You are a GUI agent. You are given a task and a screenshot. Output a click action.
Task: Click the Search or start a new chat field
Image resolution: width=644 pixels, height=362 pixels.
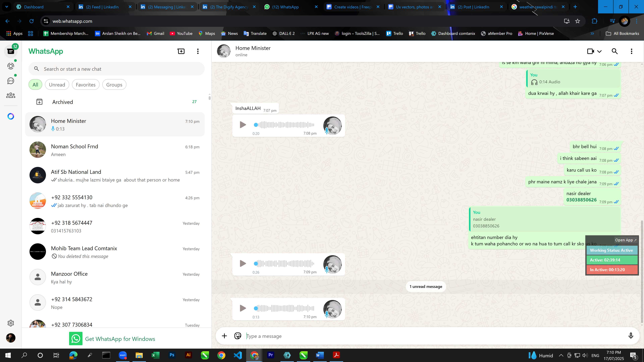tap(117, 69)
